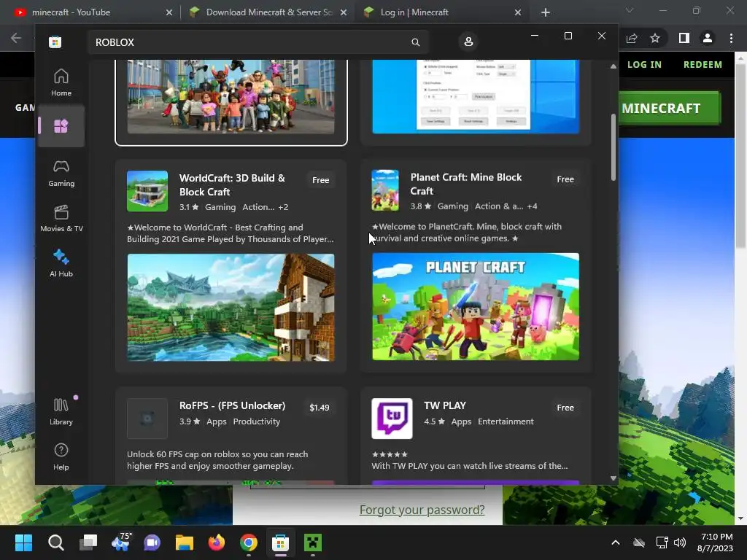Open the Planet Craft banner image

click(x=476, y=306)
